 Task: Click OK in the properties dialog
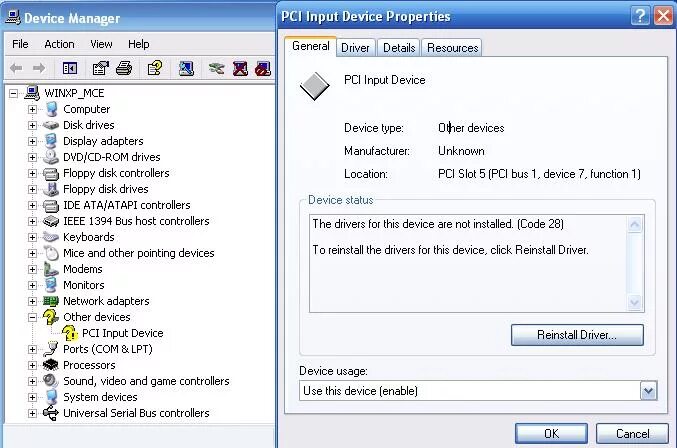click(551, 433)
